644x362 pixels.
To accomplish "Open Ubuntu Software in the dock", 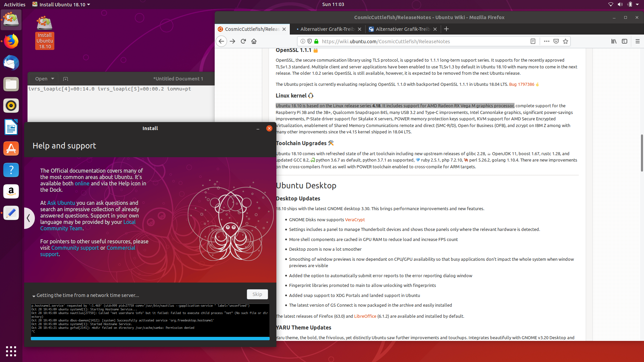I will [x=11, y=149].
